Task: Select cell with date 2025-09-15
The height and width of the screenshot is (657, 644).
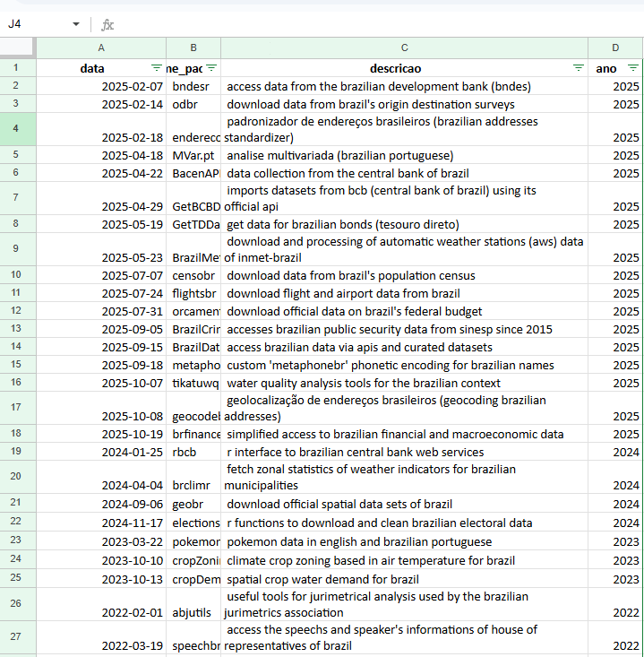Action: (101, 347)
